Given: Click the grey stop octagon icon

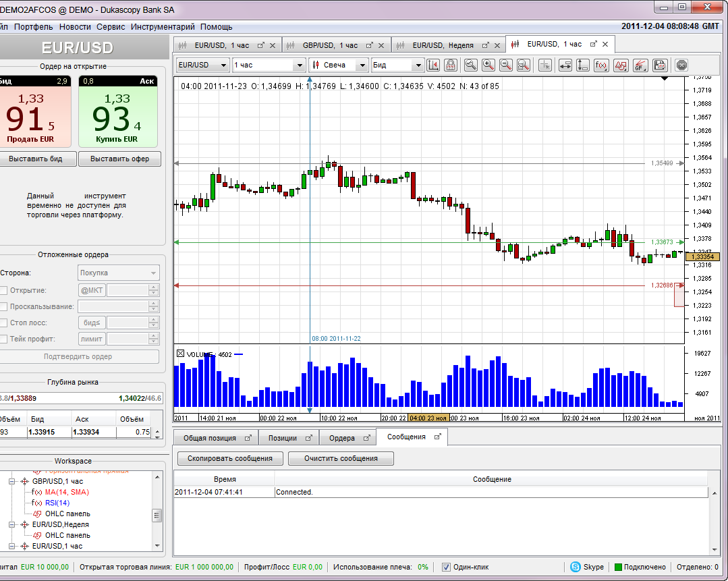Looking at the screenshot, I should (x=681, y=65).
